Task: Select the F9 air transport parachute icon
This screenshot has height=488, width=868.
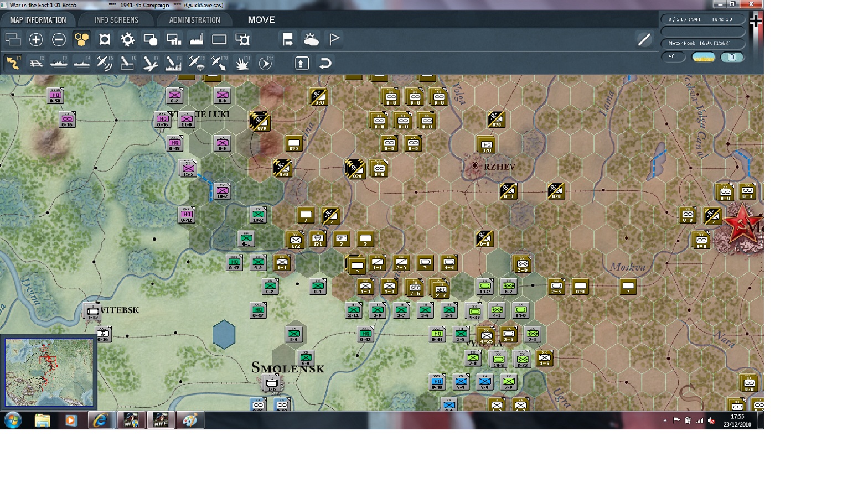Action: click(197, 63)
